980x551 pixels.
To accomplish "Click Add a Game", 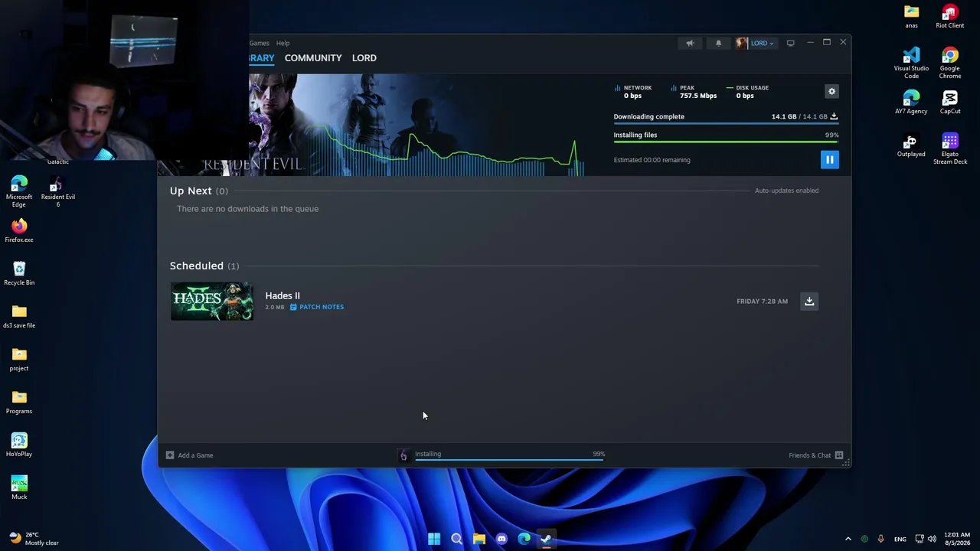I will coord(189,455).
